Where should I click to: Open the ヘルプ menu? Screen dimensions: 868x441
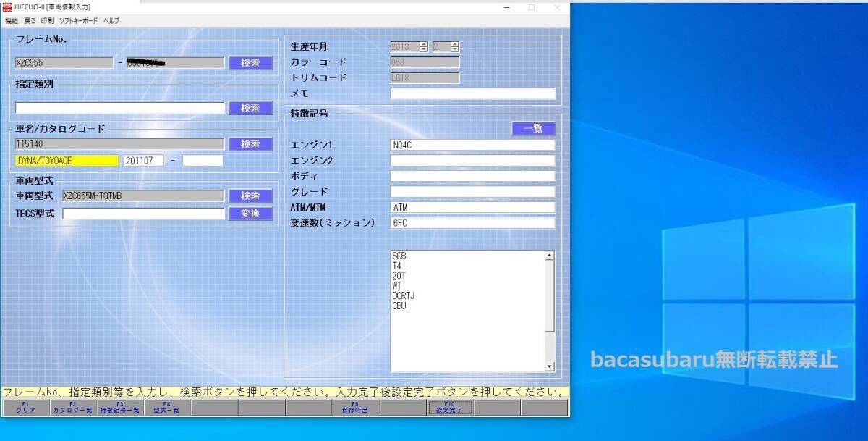click(x=111, y=21)
